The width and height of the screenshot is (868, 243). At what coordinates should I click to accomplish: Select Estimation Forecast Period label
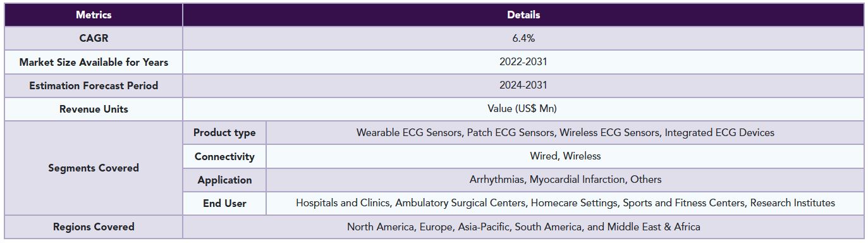click(x=94, y=85)
